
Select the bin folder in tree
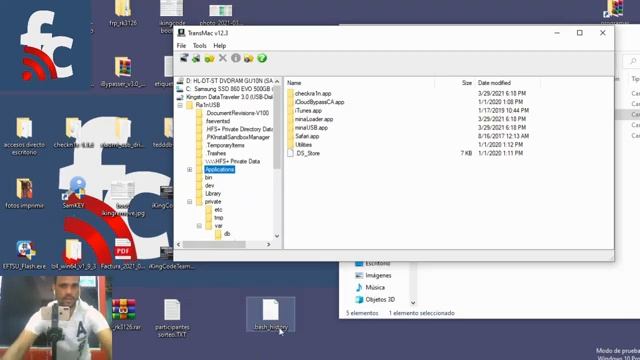[x=209, y=178]
